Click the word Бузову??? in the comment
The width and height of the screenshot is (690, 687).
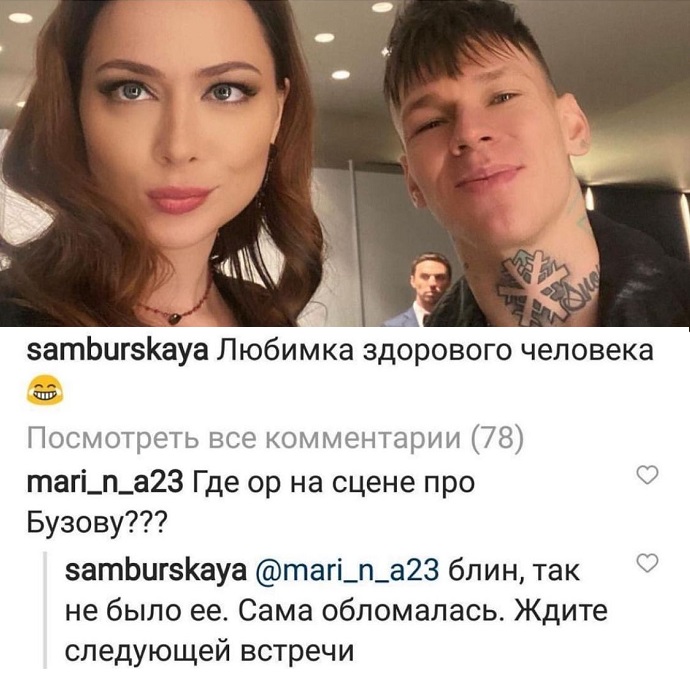[x=97, y=522]
